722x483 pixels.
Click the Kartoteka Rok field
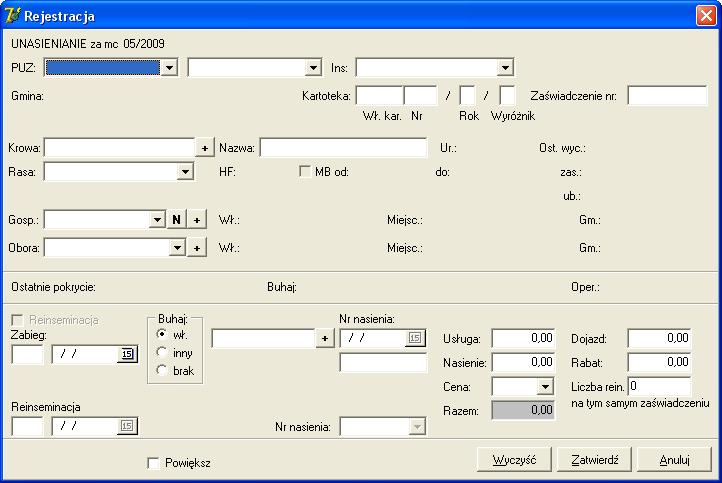point(467,96)
